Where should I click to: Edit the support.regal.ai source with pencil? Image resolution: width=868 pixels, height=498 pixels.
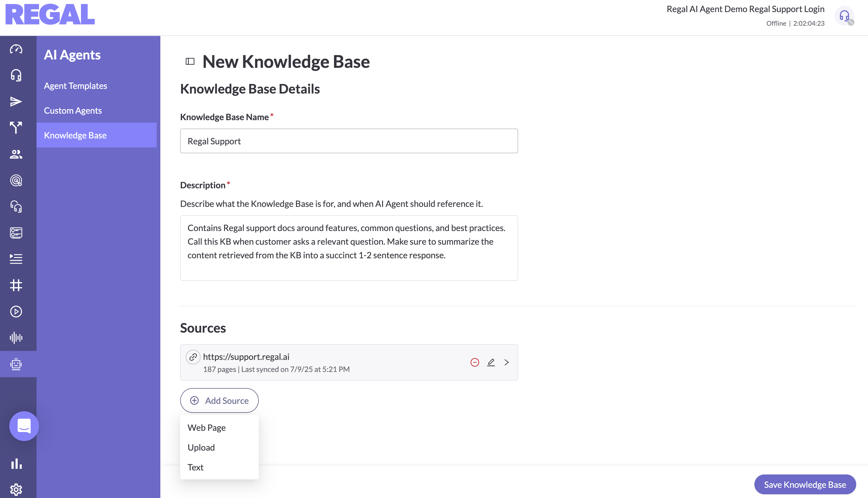coord(491,362)
